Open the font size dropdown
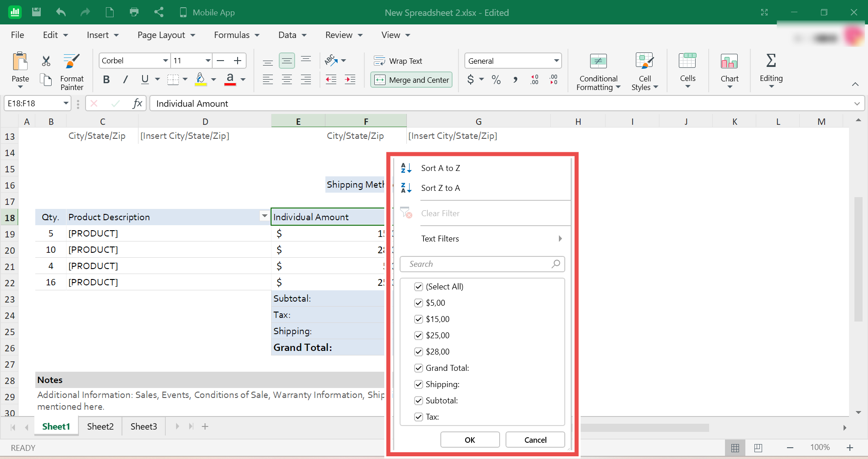Screen dimensions: 868x459 [x=208, y=61]
